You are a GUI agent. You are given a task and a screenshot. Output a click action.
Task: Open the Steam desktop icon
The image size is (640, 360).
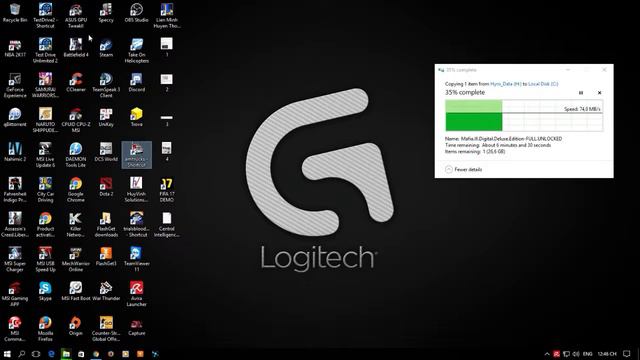click(x=106, y=48)
